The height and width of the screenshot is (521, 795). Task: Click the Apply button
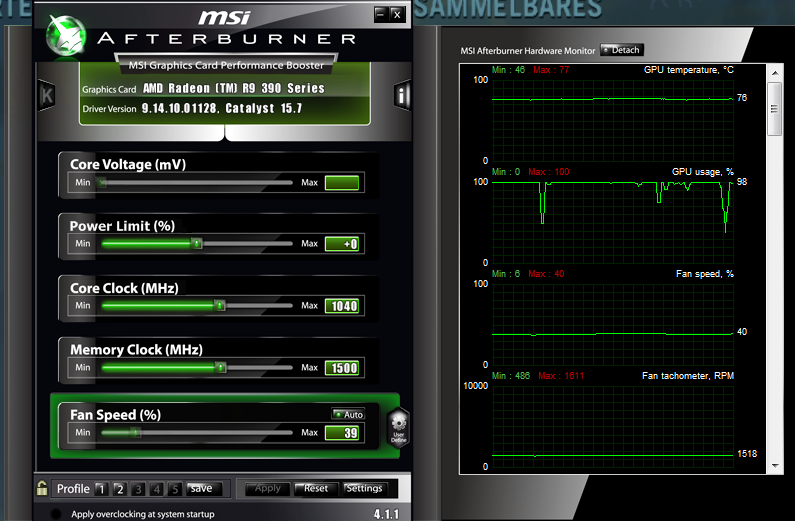tap(267, 489)
